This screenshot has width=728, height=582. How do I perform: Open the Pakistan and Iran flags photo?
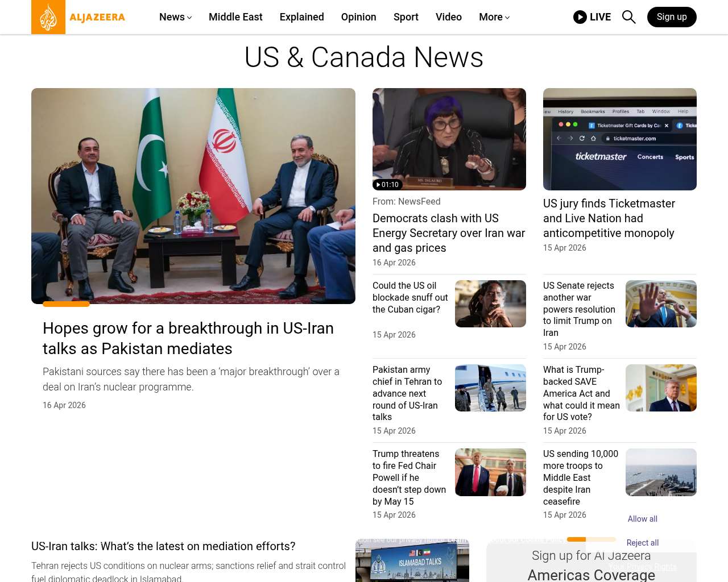[193, 196]
